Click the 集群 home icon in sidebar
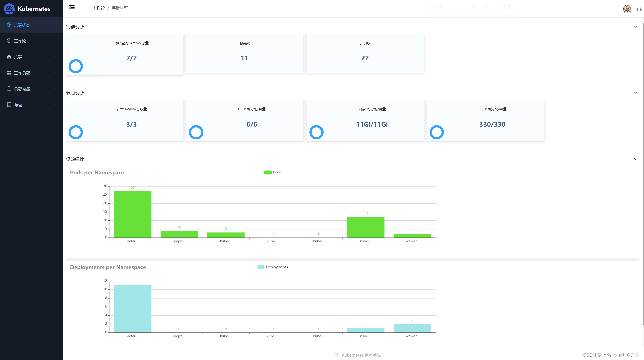 [9, 57]
